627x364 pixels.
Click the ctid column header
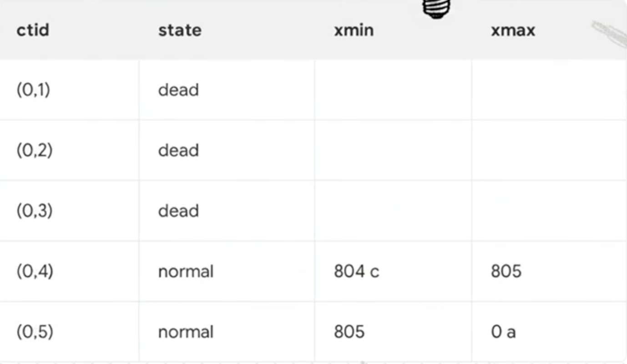pyautogui.click(x=33, y=30)
